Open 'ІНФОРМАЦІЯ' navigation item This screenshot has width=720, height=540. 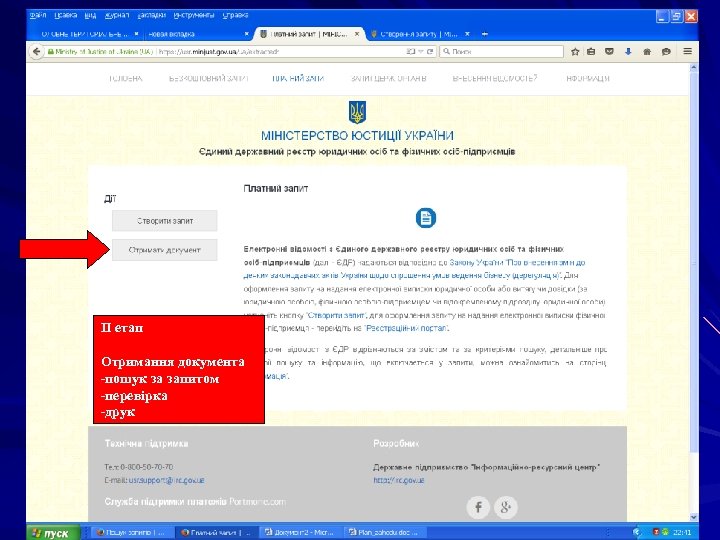click(x=588, y=79)
